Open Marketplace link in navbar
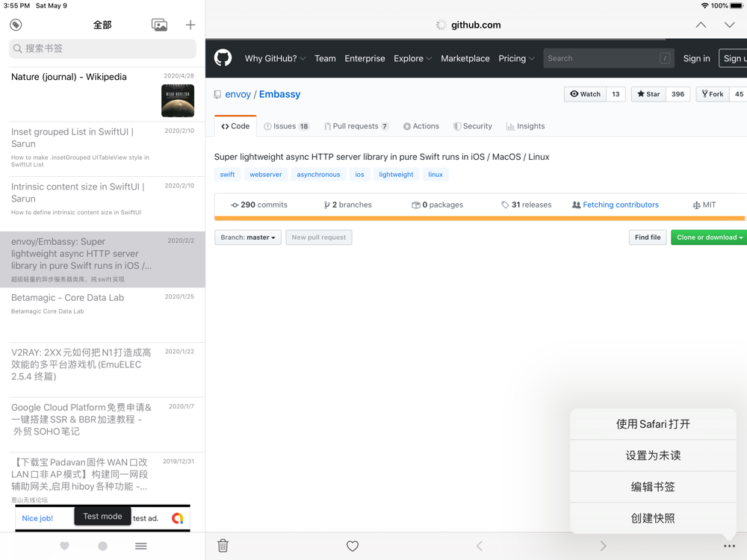Screen dimensions: 747x560 click(x=465, y=58)
